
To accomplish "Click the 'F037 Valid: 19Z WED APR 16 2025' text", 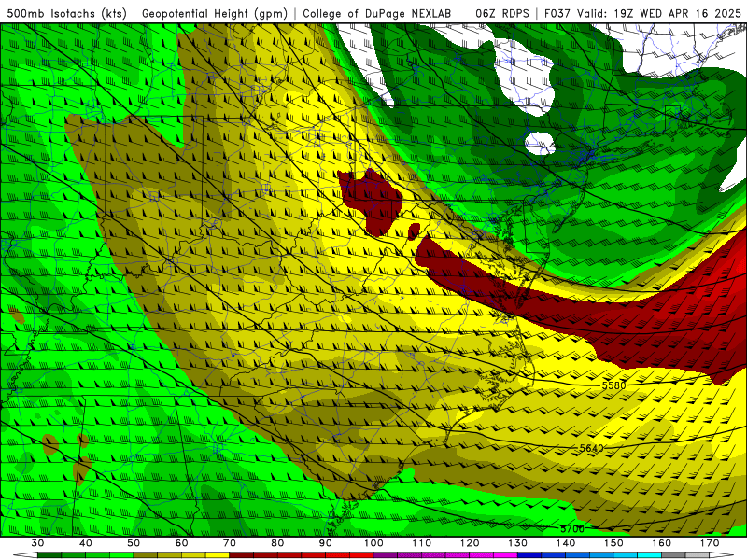I will coord(642,14).
